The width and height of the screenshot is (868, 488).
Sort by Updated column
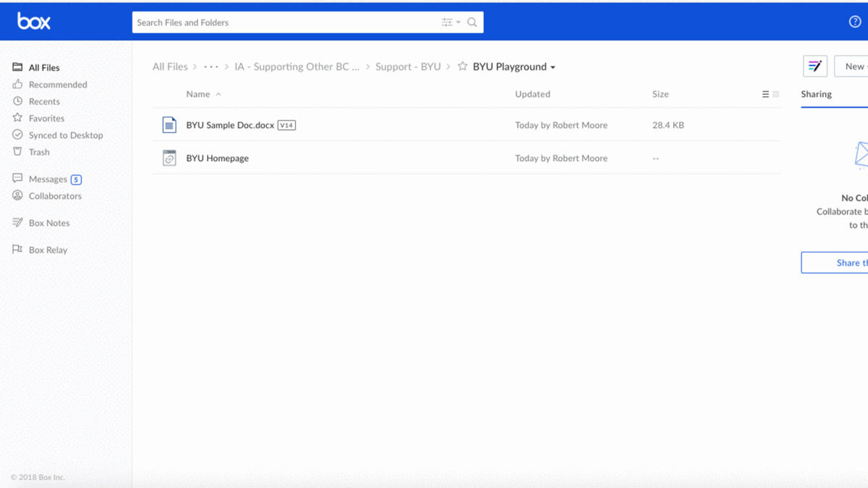pyautogui.click(x=532, y=94)
